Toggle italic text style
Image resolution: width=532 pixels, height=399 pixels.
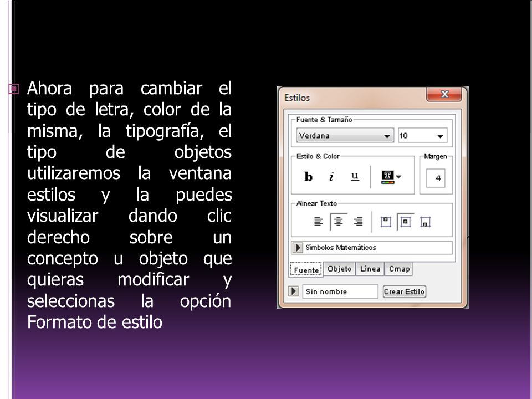pyautogui.click(x=331, y=176)
